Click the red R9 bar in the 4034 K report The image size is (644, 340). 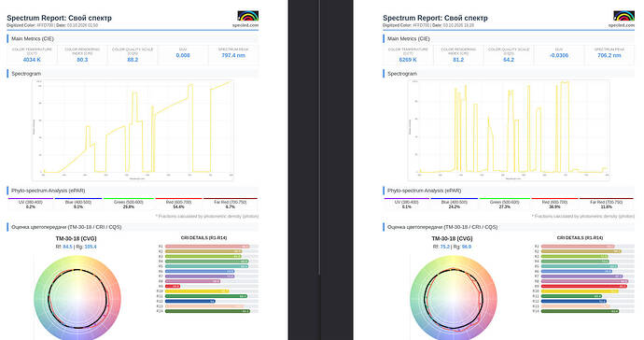(x=173, y=286)
